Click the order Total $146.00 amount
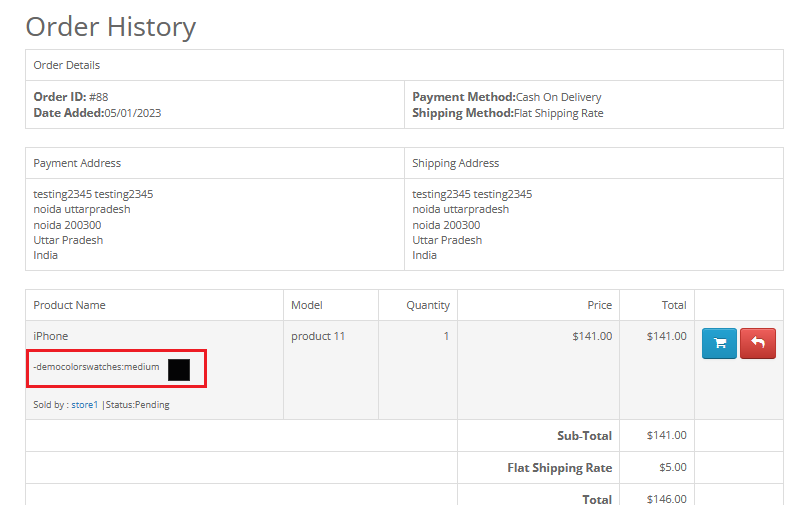Viewport: 797px width, 505px height. [x=666, y=498]
